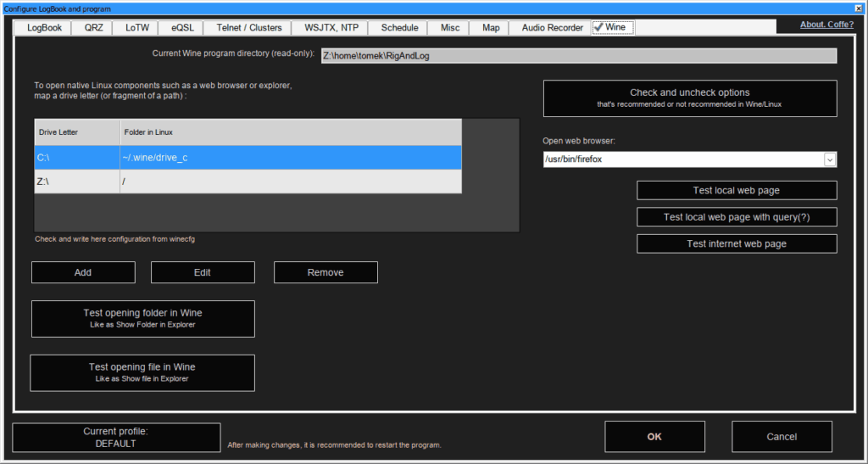The height and width of the screenshot is (464, 868).
Task: Click Test internet web page button
Action: (737, 243)
